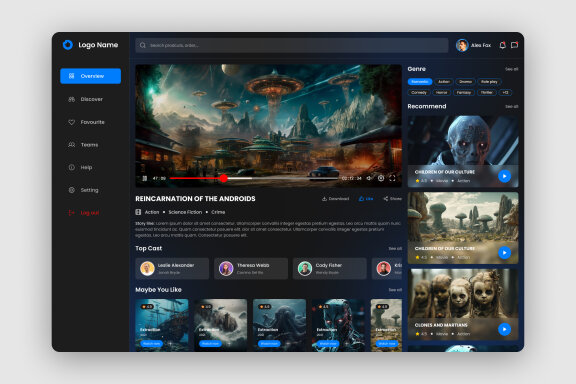
Task: Open Alex Fox's profile avatar
Action: pos(462,45)
